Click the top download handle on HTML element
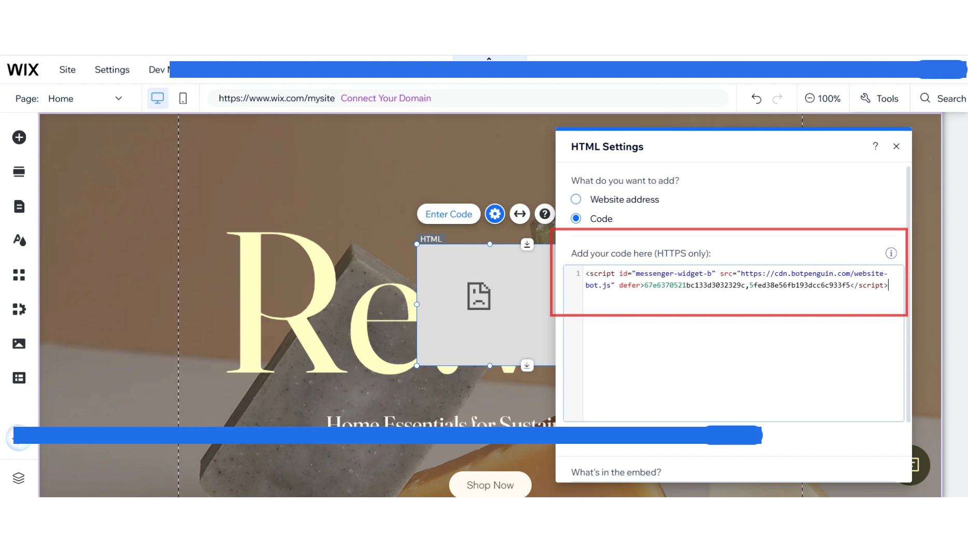This screenshot has width=968, height=560. [527, 244]
